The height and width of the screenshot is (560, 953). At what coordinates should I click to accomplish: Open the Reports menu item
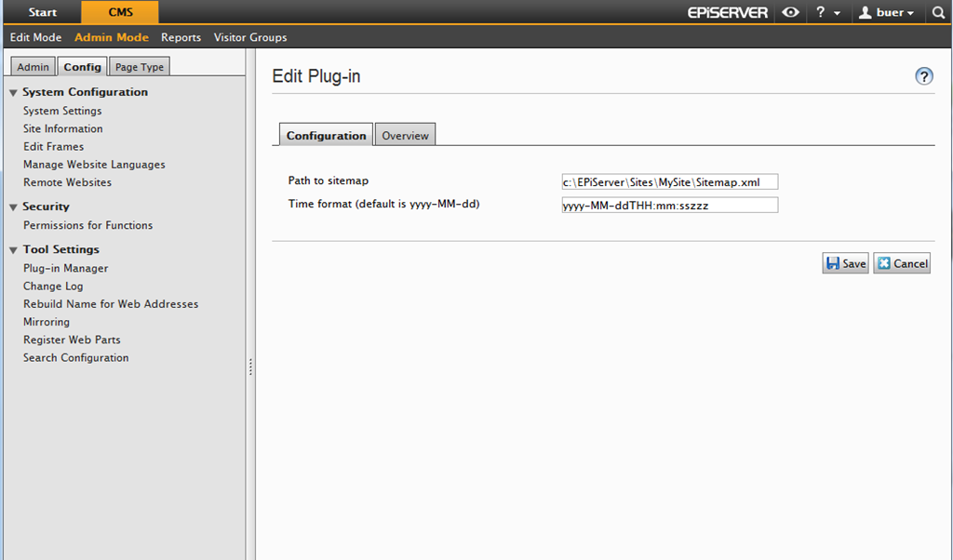(x=181, y=37)
